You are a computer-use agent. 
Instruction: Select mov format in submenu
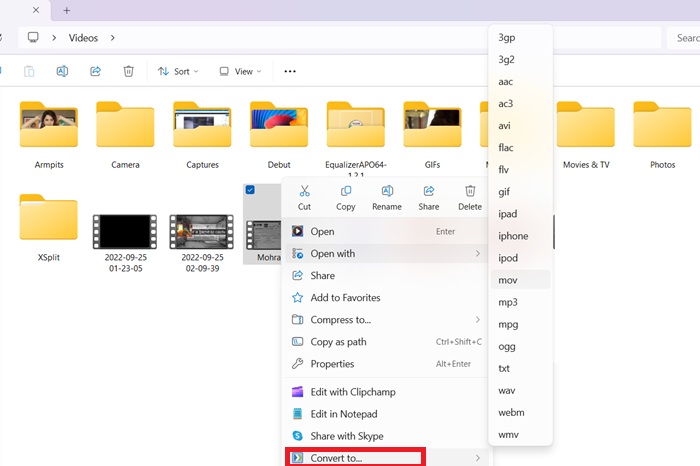(521, 280)
